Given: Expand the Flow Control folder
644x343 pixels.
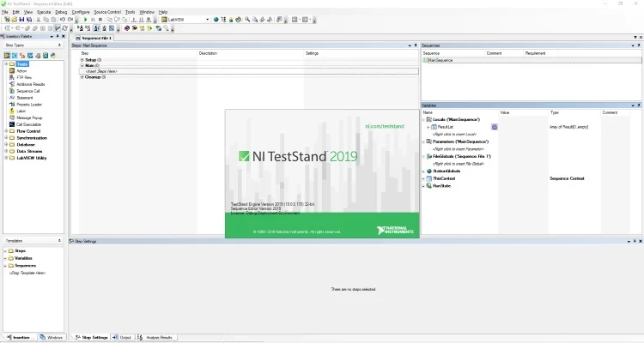Looking at the screenshot, I should (6, 131).
